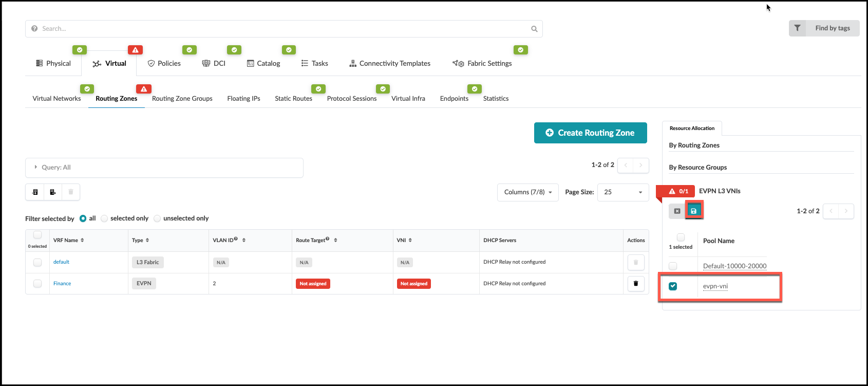Open the Columns (7/8) dropdown
The height and width of the screenshot is (386, 868).
(x=527, y=192)
